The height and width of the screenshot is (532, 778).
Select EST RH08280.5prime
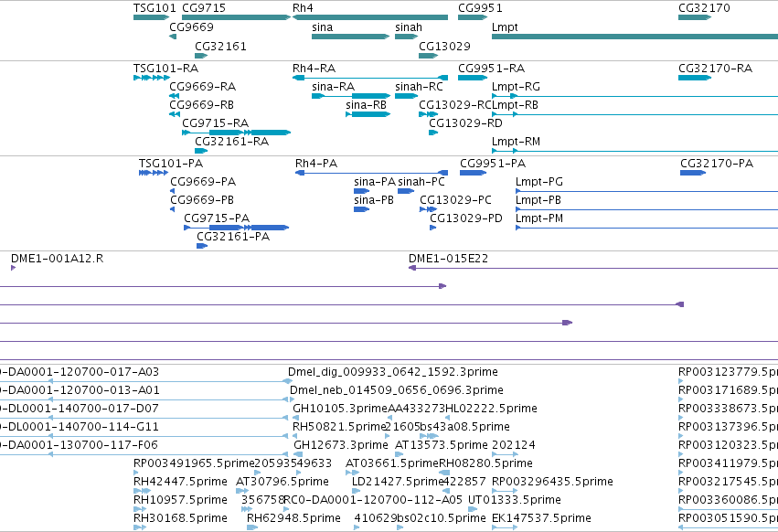pyautogui.click(x=485, y=463)
